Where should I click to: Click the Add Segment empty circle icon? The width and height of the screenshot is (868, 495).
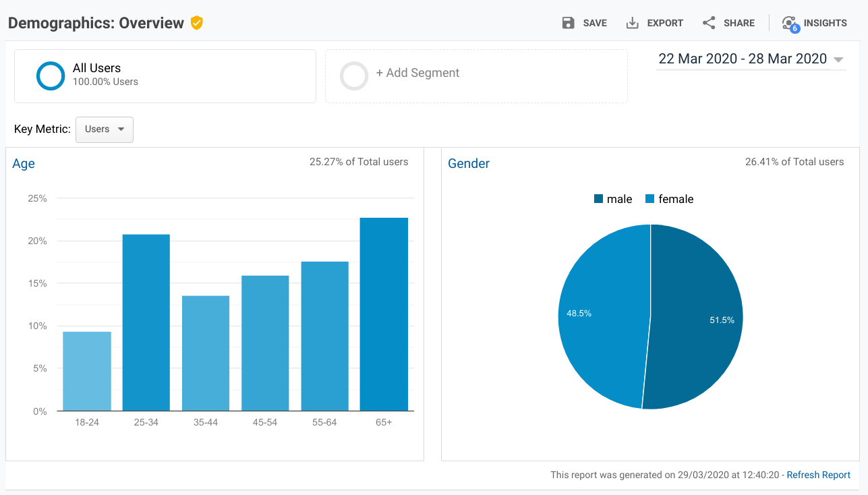tap(354, 76)
